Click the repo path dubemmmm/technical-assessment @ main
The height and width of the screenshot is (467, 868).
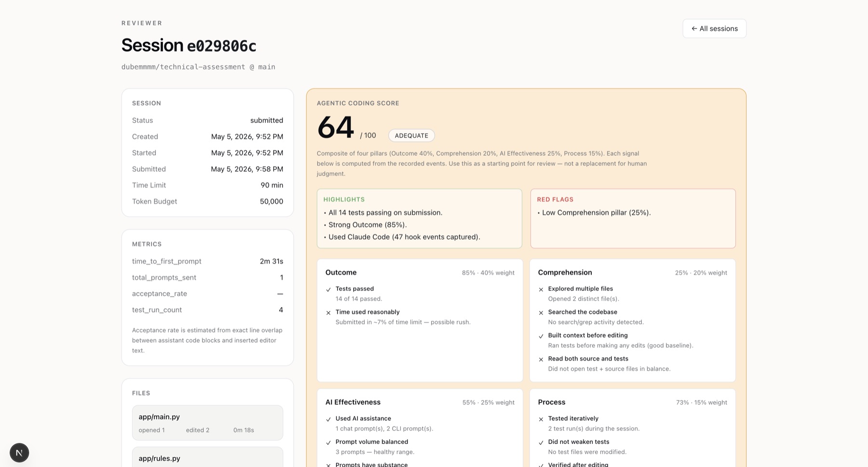tap(198, 67)
